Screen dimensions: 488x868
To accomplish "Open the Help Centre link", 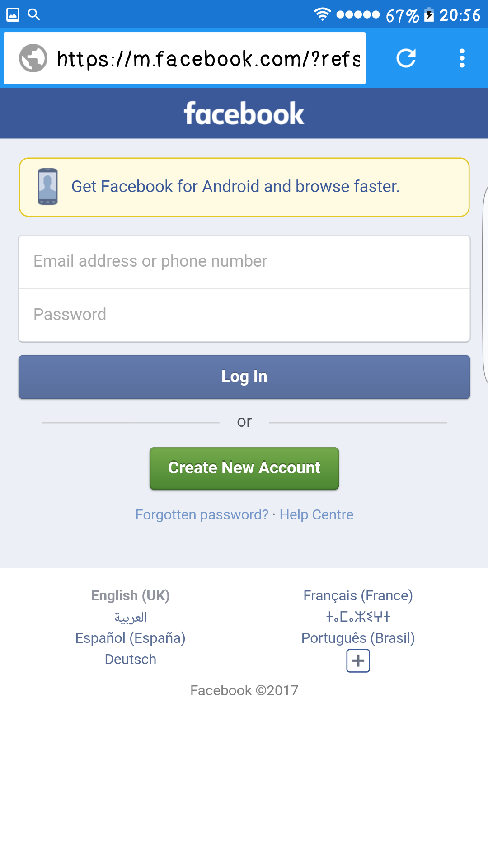I will pyautogui.click(x=316, y=515).
